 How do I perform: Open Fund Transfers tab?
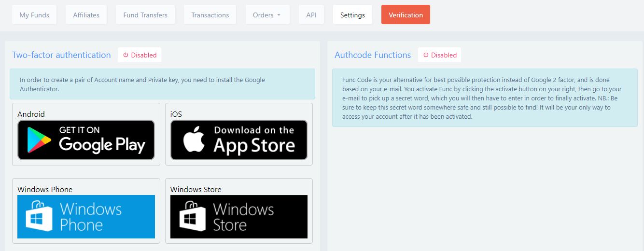point(145,15)
